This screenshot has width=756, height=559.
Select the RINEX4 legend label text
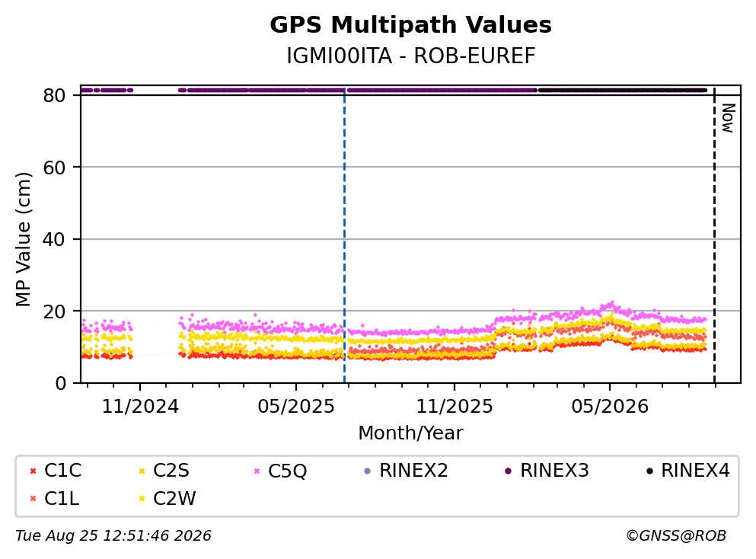695,471
